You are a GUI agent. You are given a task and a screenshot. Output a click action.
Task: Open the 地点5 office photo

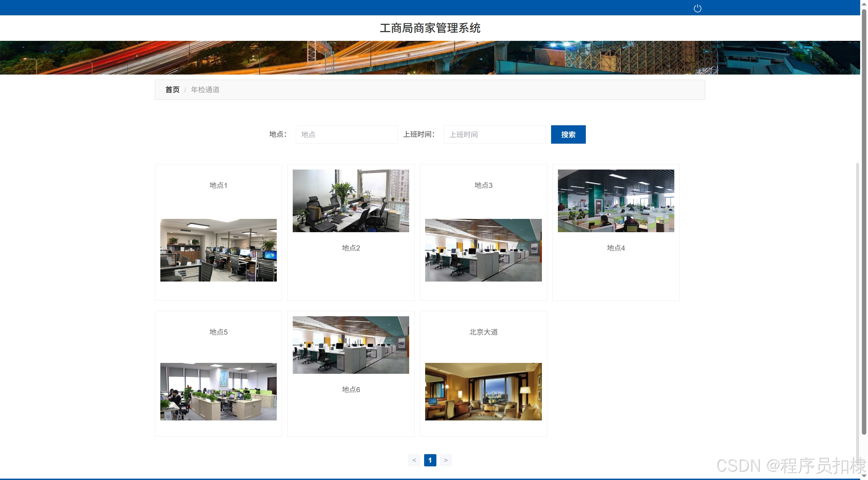pos(218,391)
